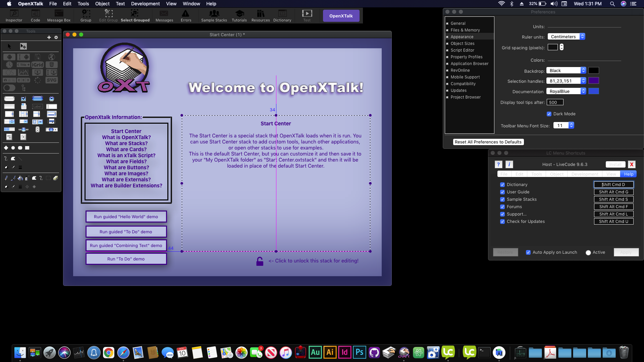Screen dimensions: 644x362
Task: Uncheck the Support... shortcut checkbox
Action: point(502,214)
